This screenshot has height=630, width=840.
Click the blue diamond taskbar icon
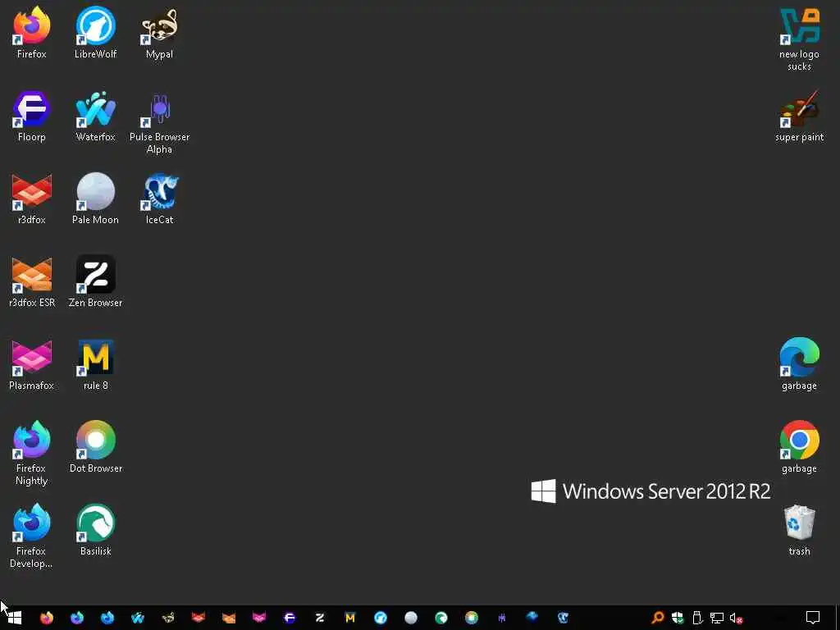coord(532,617)
